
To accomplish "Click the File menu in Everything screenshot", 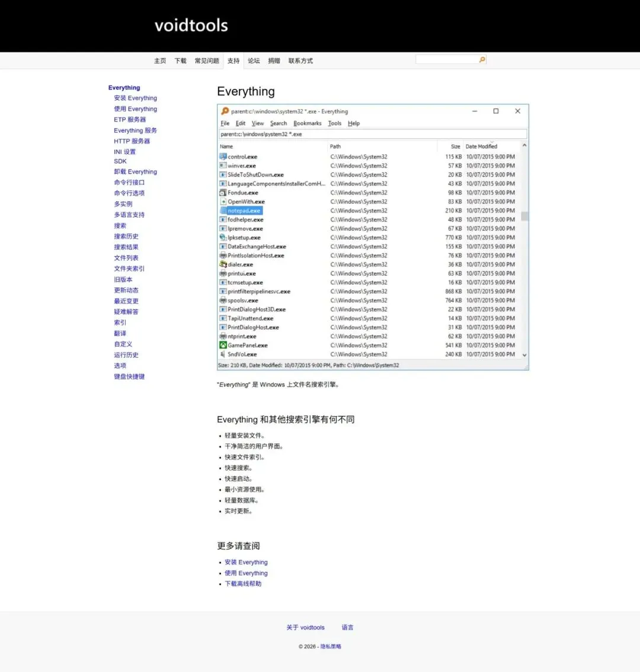I will [x=225, y=123].
